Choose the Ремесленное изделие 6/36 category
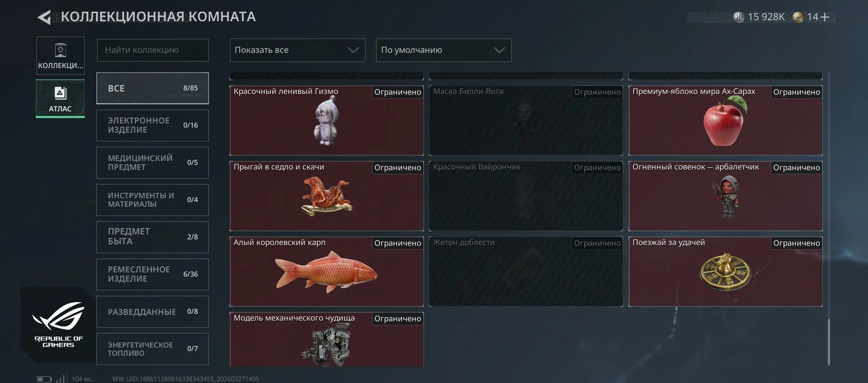 152,274
